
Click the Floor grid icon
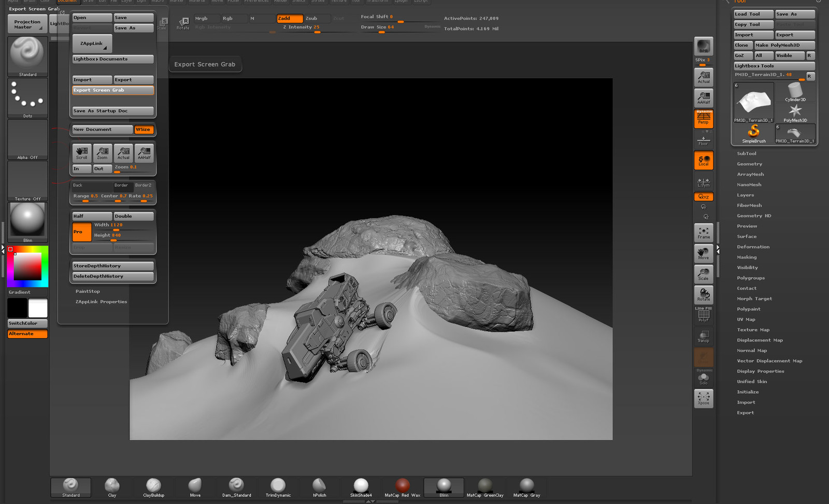point(704,139)
